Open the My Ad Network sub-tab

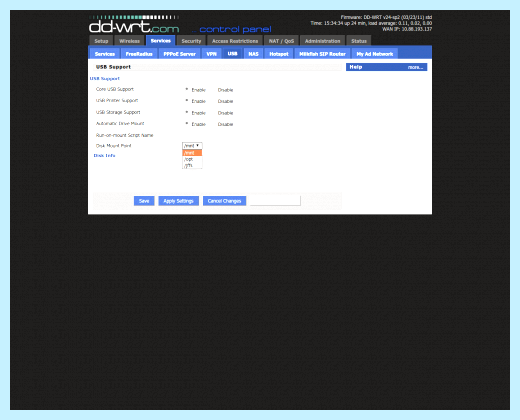click(x=375, y=54)
